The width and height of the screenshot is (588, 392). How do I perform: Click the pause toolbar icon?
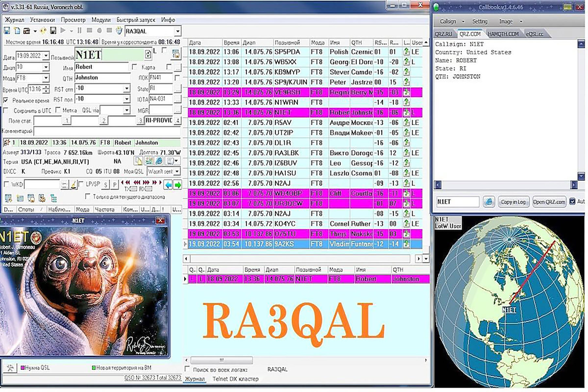(x=79, y=31)
